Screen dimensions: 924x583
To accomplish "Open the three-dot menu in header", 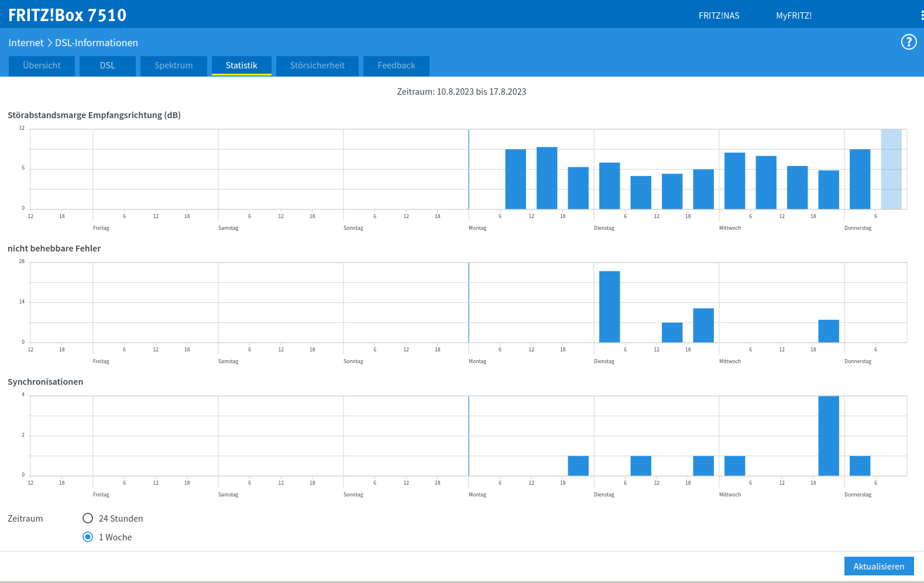I will click(922, 15).
